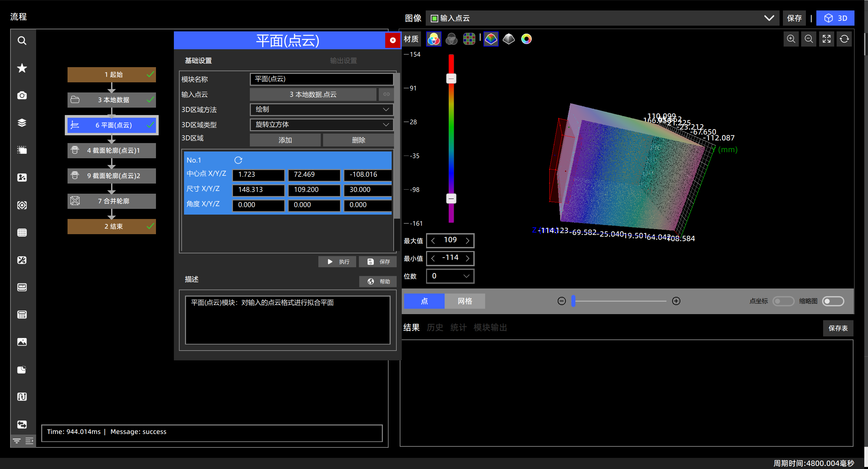Click the 添加 region button
The width and height of the screenshot is (868, 469).
point(285,140)
